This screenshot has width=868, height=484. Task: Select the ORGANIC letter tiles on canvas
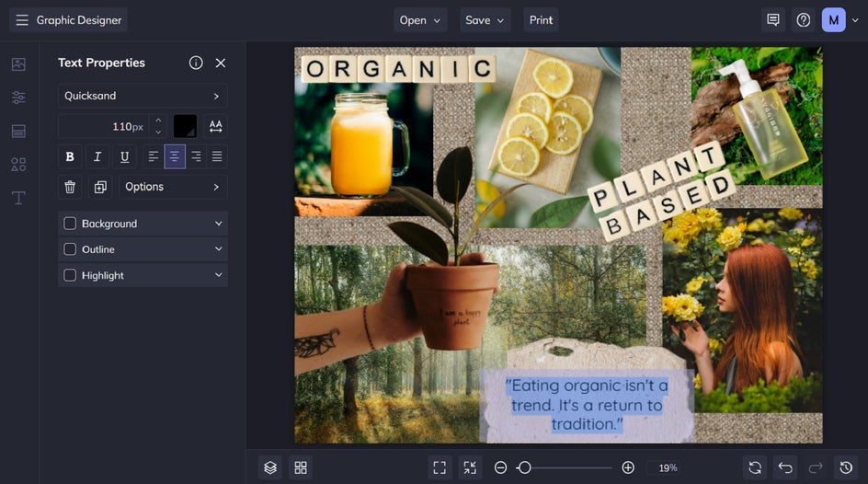click(x=398, y=69)
